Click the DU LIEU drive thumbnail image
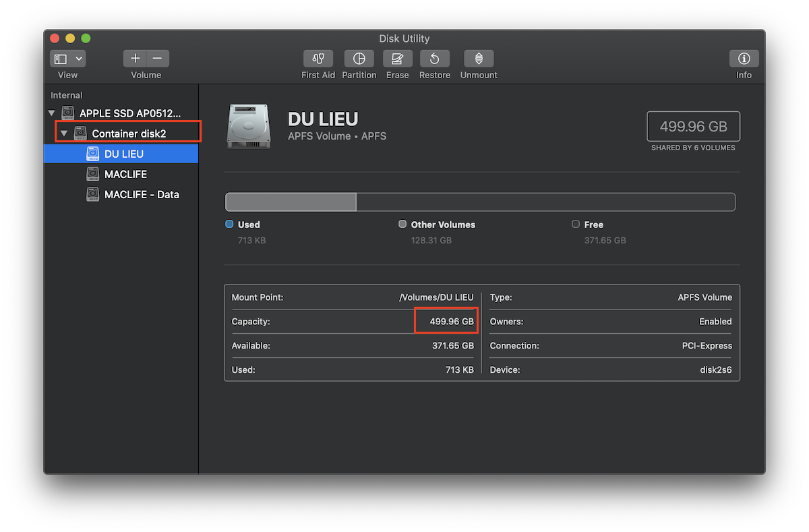Image resolution: width=809 pixels, height=532 pixels. coord(249,126)
